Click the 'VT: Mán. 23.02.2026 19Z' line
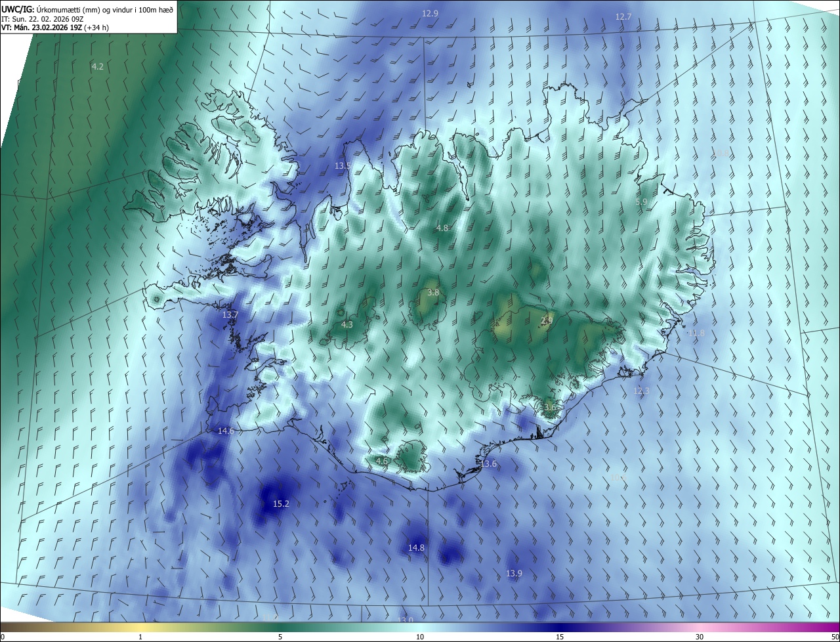Screen dimensions: 840x642 point(55,28)
